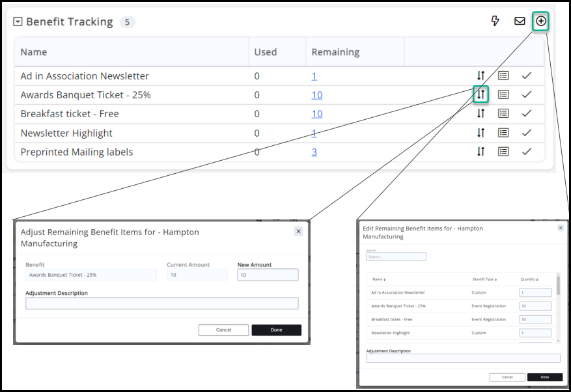571x392 pixels.
Task: Click checkmark icon for Newsletter Highlight row
Action: pyautogui.click(x=527, y=133)
